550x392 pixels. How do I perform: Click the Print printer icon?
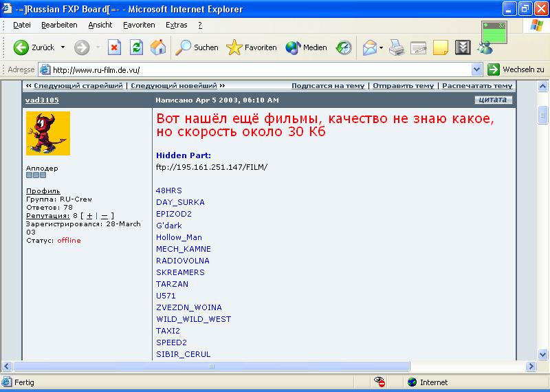click(397, 47)
